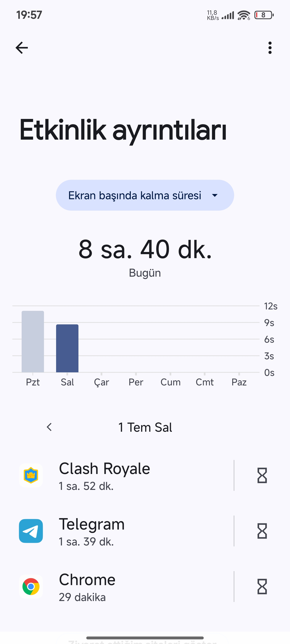
Task: Tap the Telegram app icon
Action: [x=31, y=531]
